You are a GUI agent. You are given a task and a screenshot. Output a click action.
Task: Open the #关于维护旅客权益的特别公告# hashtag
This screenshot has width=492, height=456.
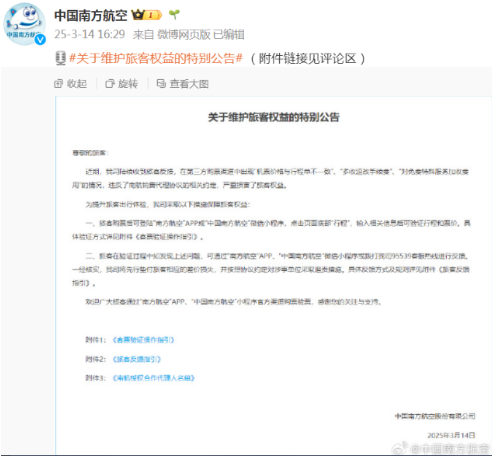[156, 58]
